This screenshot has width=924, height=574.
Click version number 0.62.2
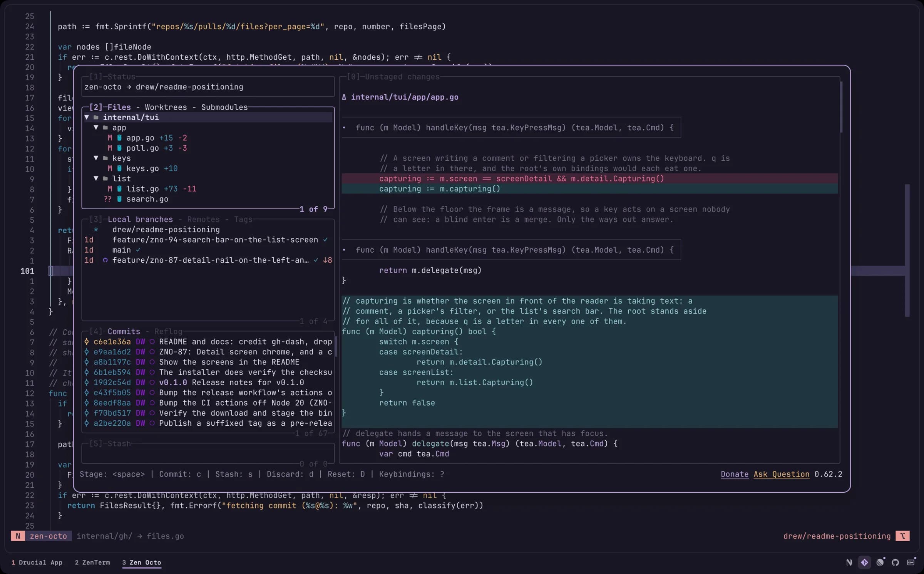tap(828, 474)
